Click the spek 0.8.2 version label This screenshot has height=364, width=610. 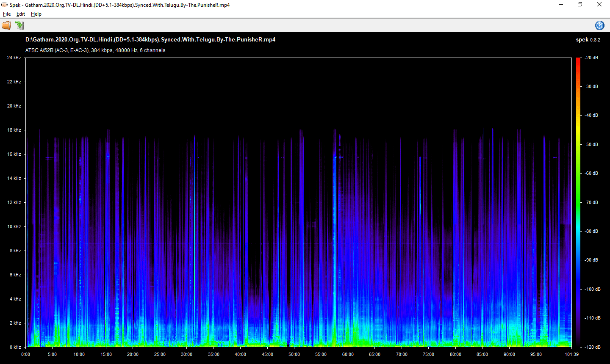[588, 40]
